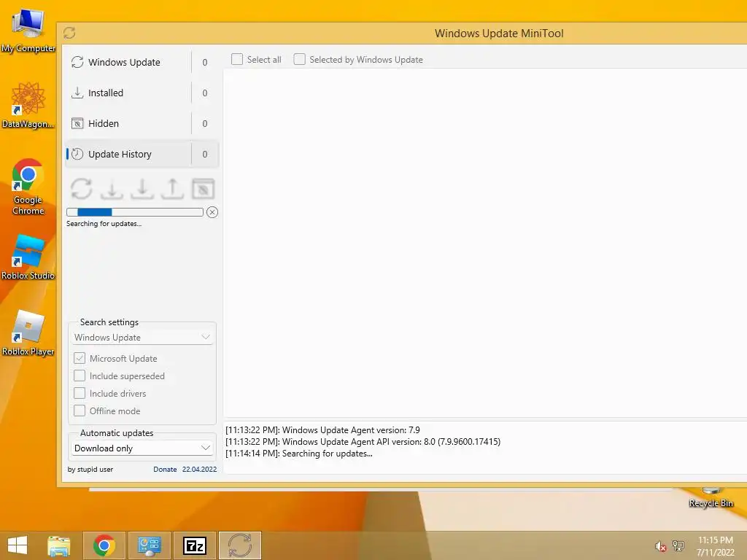Click the first download arrow icon
The image size is (747, 560).
tap(112, 189)
